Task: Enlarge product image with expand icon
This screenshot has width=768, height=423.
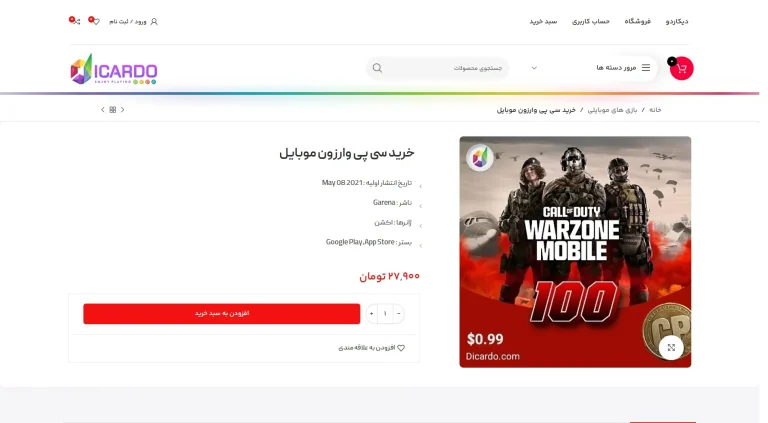Action: point(671,347)
